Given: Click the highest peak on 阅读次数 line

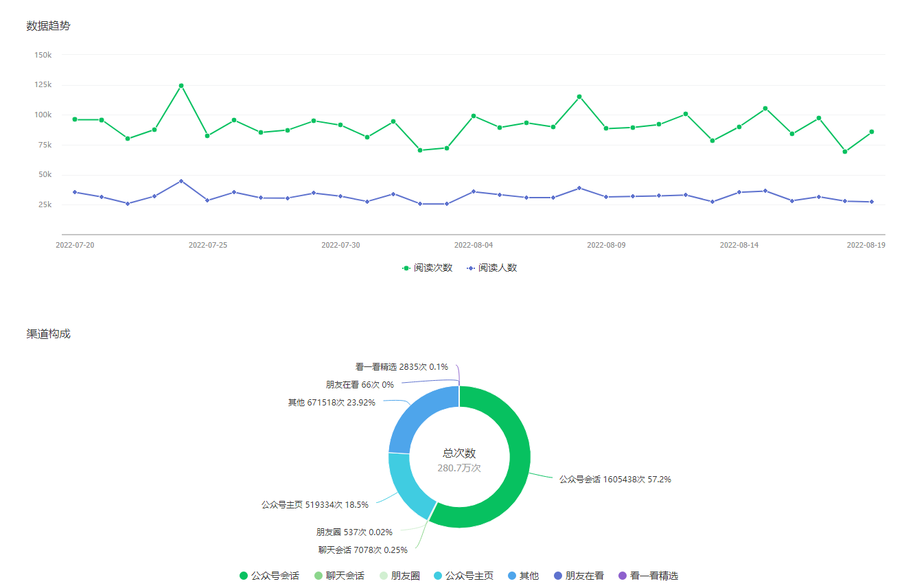Looking at the screenshot, I should [x=181, y=86].
